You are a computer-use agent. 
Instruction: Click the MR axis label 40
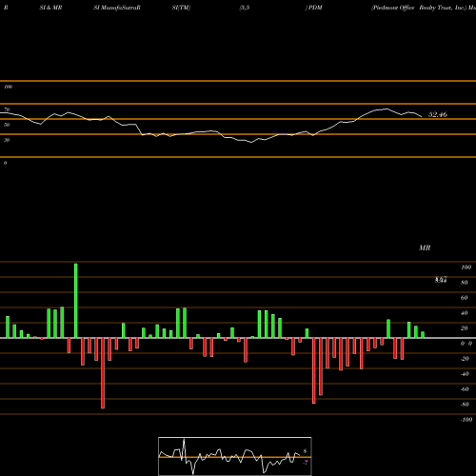coord(465,313)
